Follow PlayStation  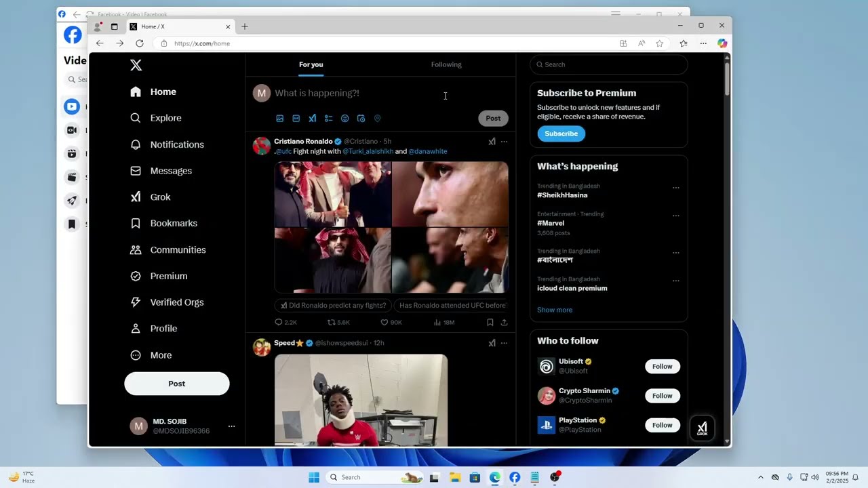point(662,425)
